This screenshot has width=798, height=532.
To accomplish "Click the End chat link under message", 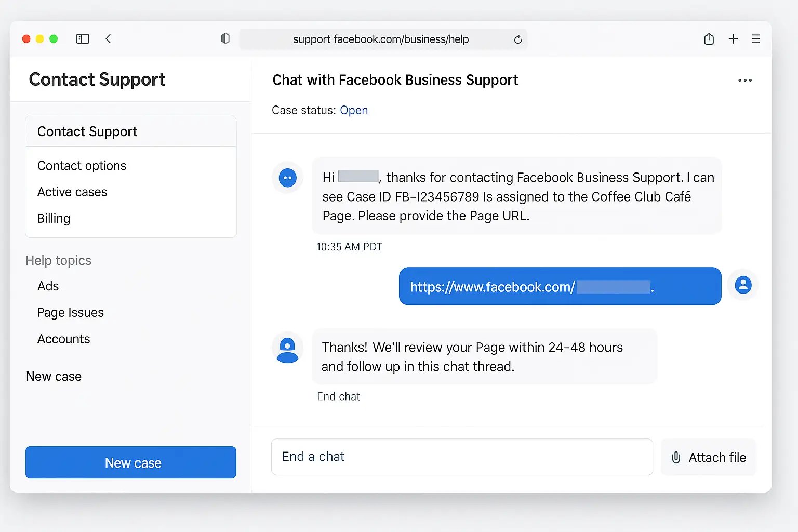I will coord(338,396).
